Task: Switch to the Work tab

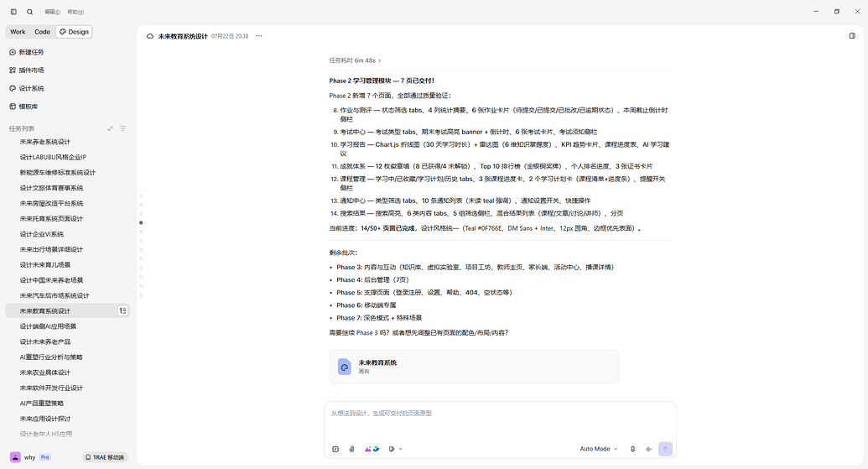Action: (x=18, y=32)
